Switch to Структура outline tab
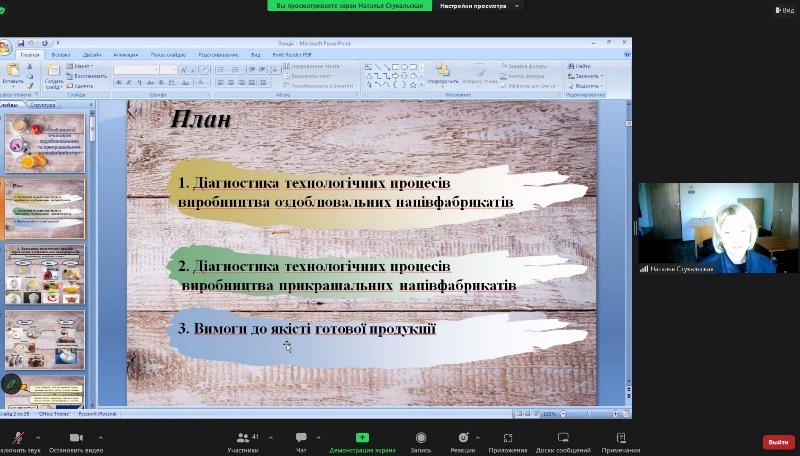The image size is (800, 456). point(43,105)
